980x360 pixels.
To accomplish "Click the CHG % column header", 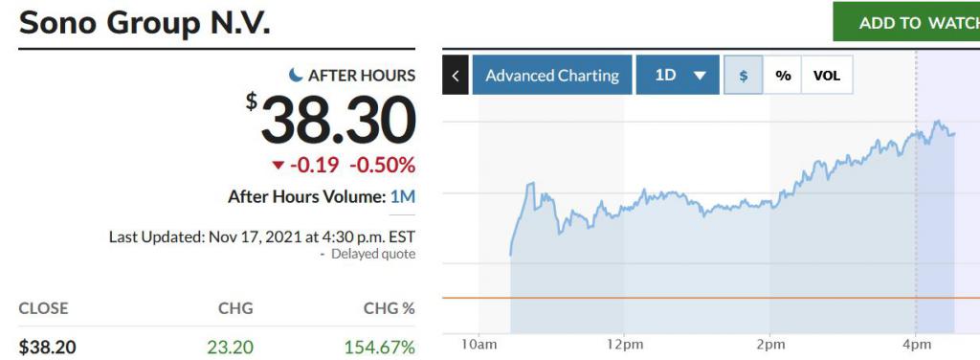I will [389, 308].
